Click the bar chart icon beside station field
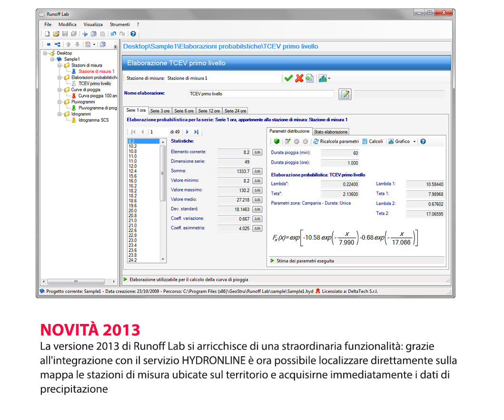Image resolution: width=504 pixels, height=420 pixels. tap(322, 78)
